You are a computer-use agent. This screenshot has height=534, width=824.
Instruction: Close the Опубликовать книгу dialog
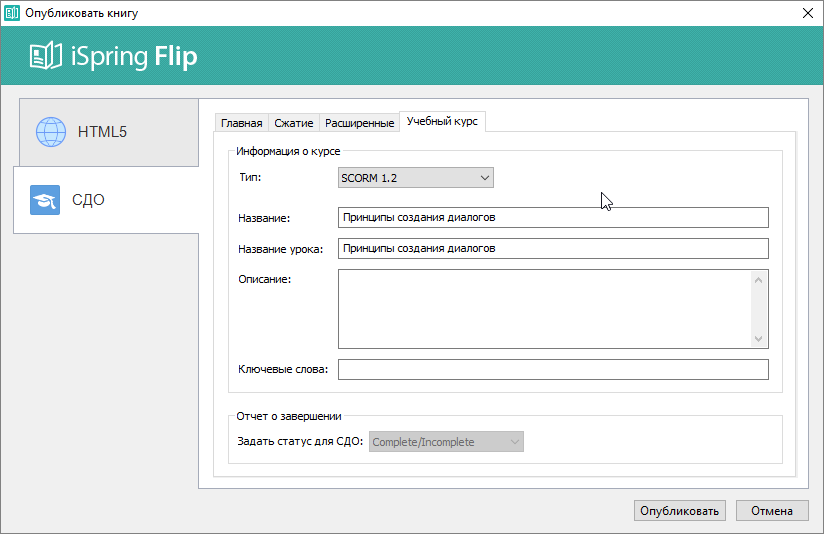point(808,13)
